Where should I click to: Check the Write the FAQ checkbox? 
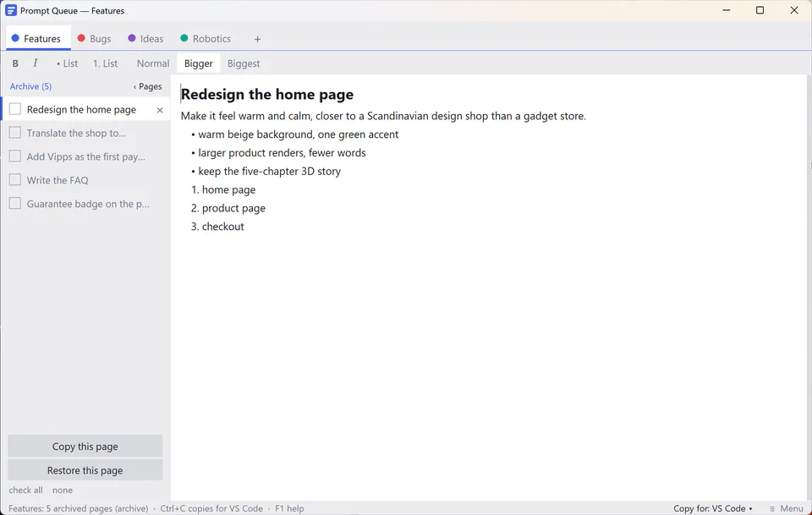point(15,180)
